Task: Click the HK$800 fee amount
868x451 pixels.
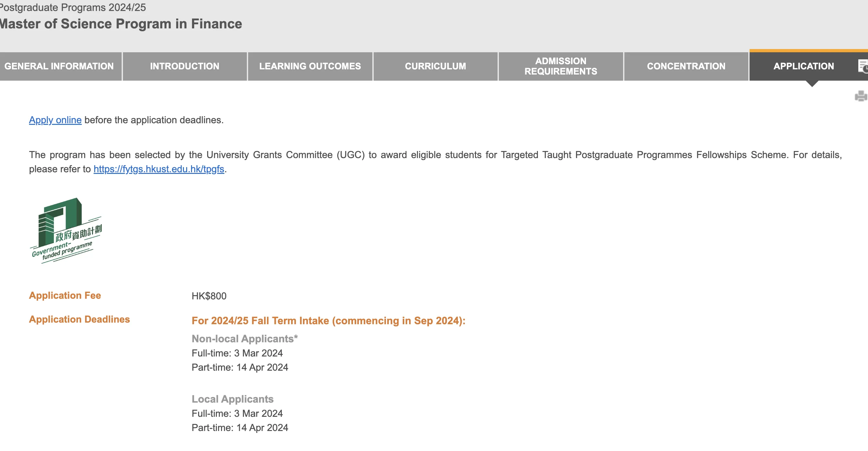Action: (209, 296)
